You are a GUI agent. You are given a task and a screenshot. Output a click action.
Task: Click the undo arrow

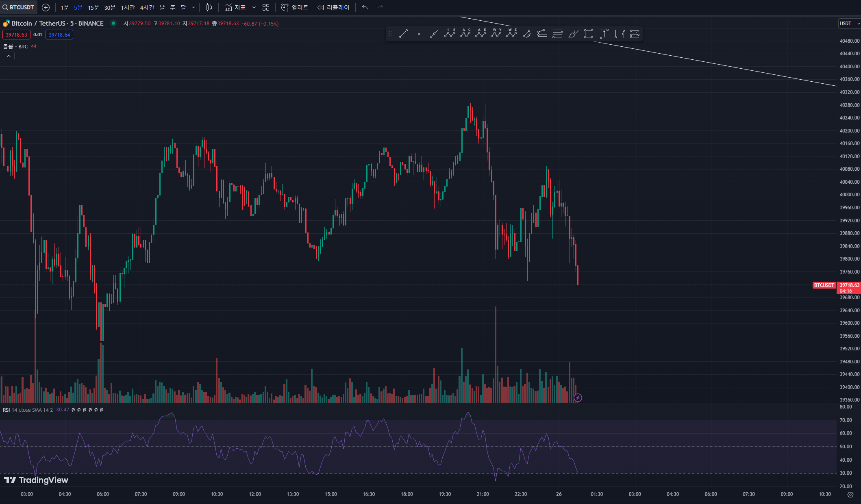pyautogui.click(x=365, y=7)
